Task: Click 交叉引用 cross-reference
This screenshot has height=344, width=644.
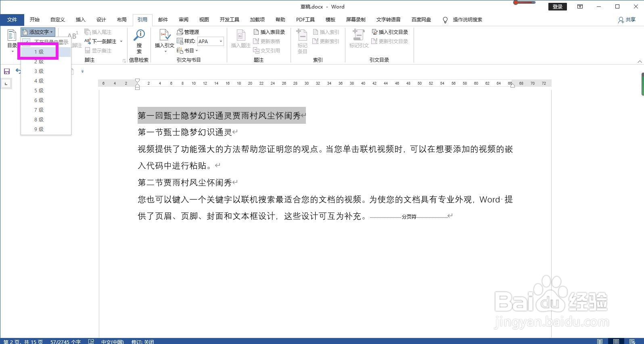Action: tap(266, 50)
